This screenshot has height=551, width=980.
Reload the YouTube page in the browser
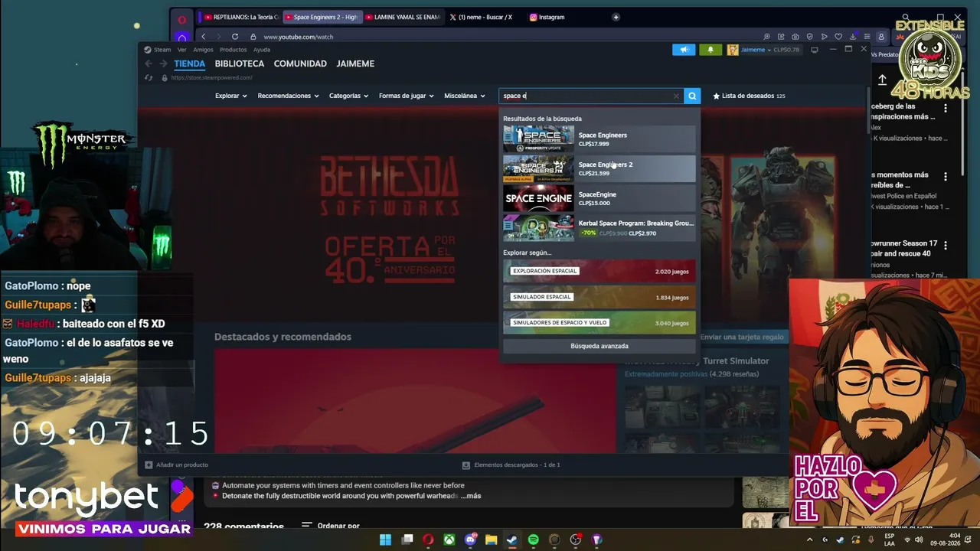(234, 36)
